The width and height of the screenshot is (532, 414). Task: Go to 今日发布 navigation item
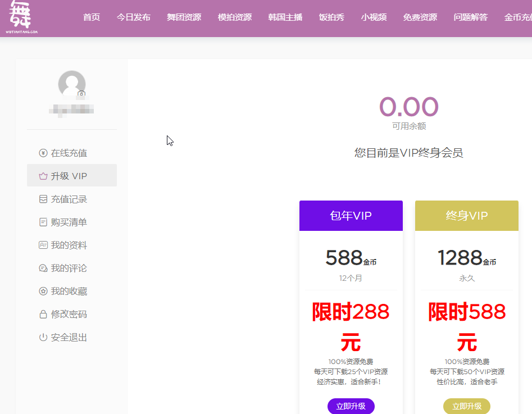click(134, 17)
